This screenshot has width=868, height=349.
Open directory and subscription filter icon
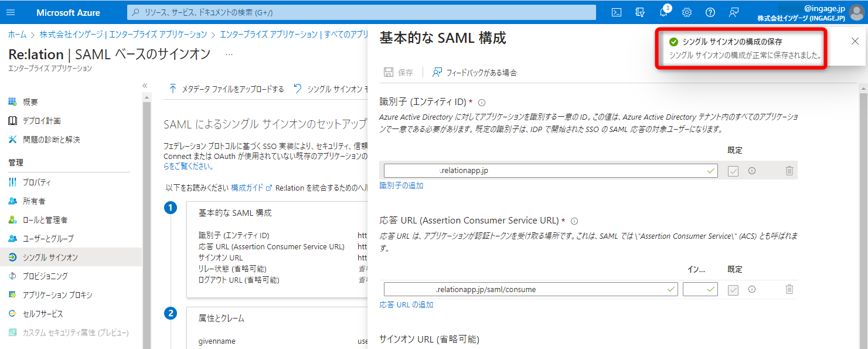(x=640, y=12)
